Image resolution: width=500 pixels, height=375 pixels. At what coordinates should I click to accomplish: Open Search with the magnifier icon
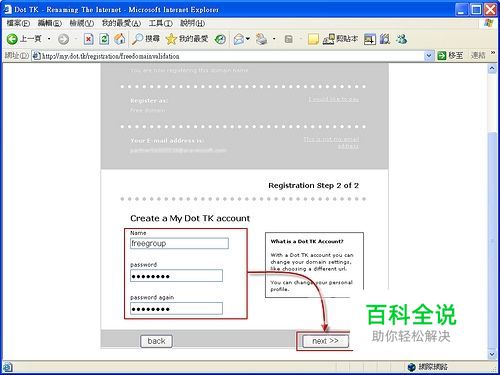[x=137, y=39]
